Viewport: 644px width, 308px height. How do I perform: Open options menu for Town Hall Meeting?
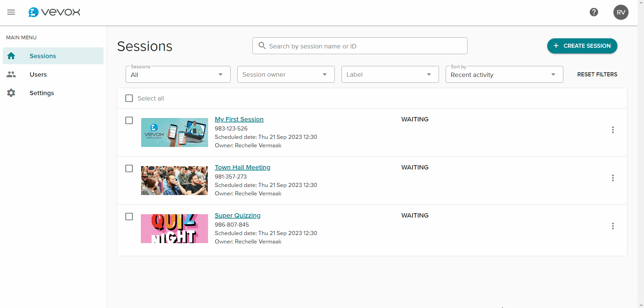click(613, 178)
